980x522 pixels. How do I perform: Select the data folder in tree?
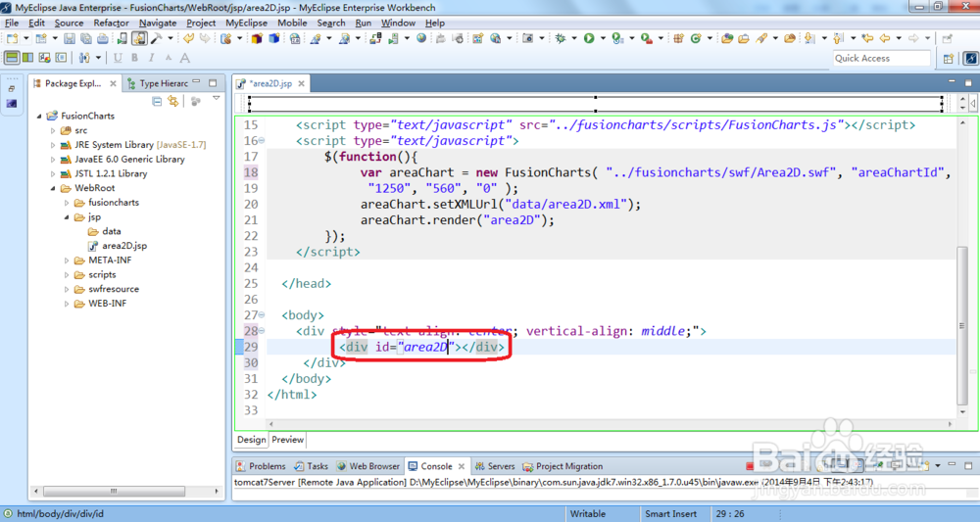[112, 232]
